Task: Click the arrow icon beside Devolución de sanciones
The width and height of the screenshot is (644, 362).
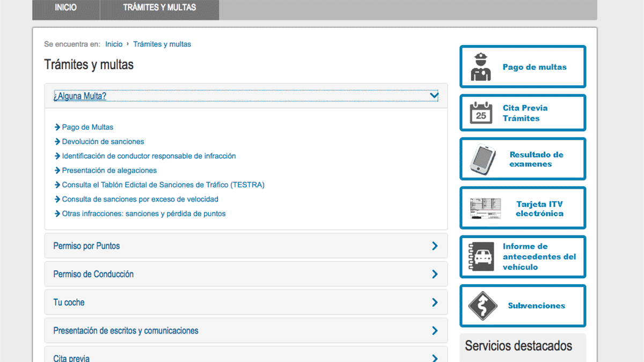Action: coord(57,142)
